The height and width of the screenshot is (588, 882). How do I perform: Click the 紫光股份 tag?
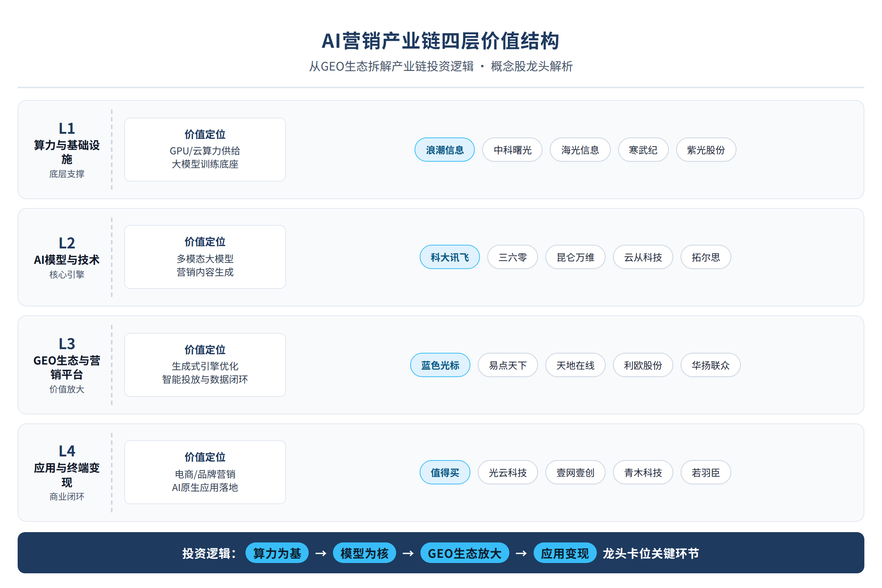[706, 150]
